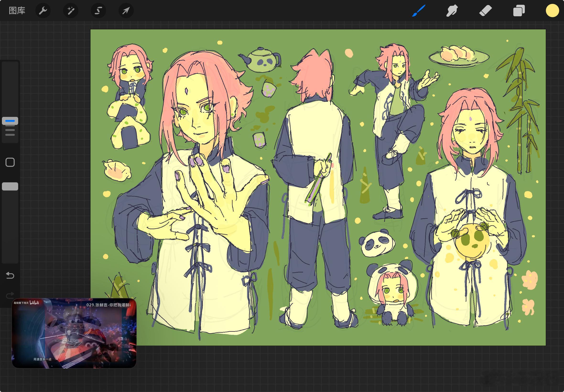564x392 pixels.
Task: Tap the bilibili picture-in-picture video
Action: click(74, 333)
